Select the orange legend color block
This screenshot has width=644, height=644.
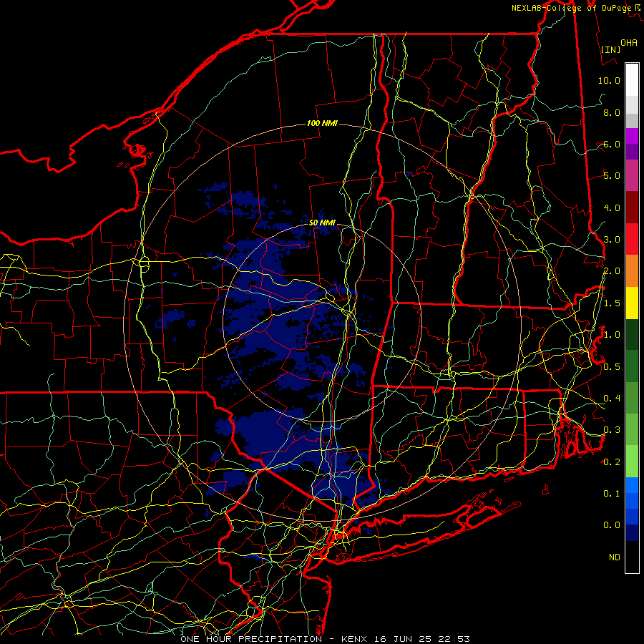tap(632, 271)
